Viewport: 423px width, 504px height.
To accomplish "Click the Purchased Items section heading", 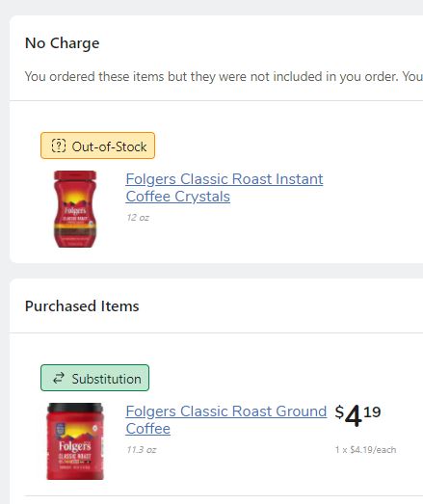I will (82, 306).
